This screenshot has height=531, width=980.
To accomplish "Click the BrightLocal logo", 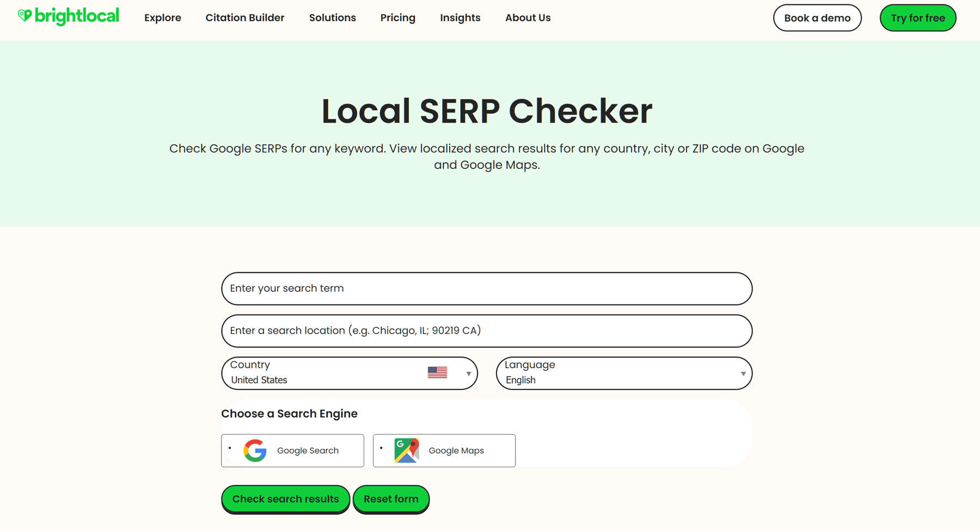I will [x=68, y=17].
